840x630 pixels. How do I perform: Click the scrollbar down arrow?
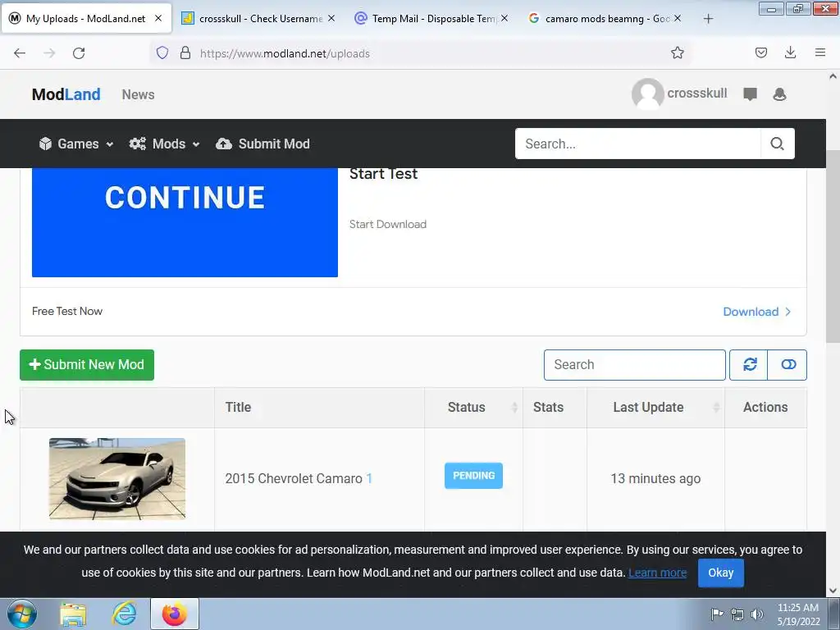(x=833, y=591)
